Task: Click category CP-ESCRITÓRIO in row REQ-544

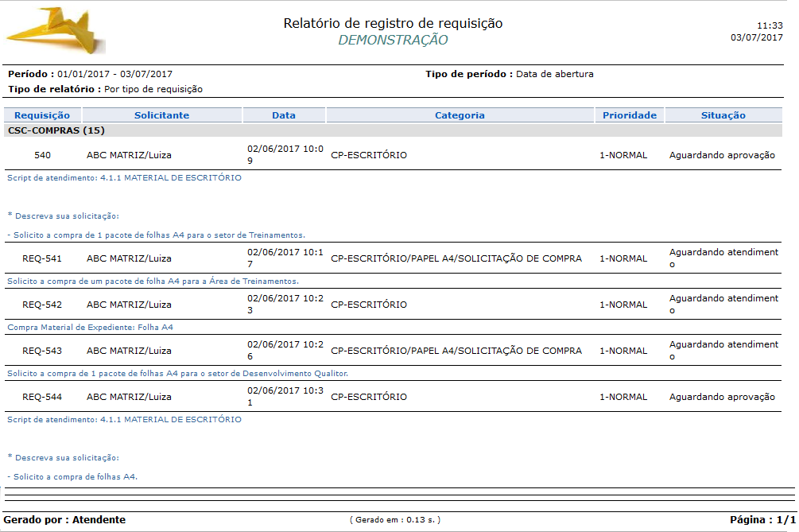Action: (369, 397)
